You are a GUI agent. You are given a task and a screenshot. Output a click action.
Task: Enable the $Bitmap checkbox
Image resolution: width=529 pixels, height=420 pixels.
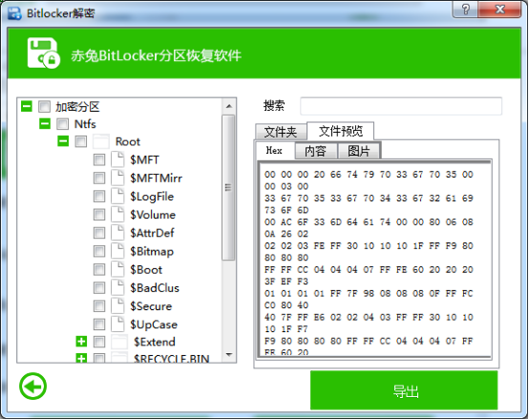click(x=99, y=251)
